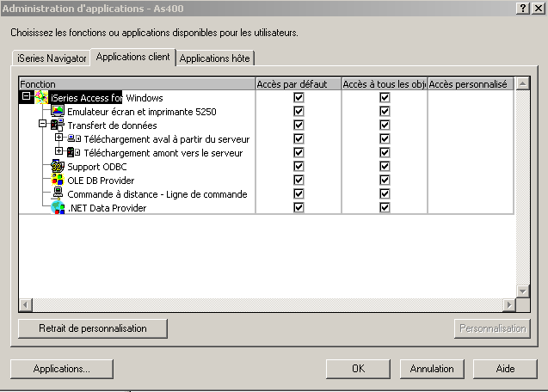Toggle all-object access for Commande à distance
Image resolution: width=548 pixels, height=392 pixels.
point(385,193)
